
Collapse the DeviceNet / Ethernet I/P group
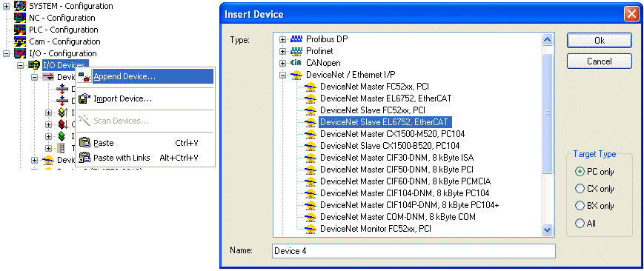[x=282, y=76]
